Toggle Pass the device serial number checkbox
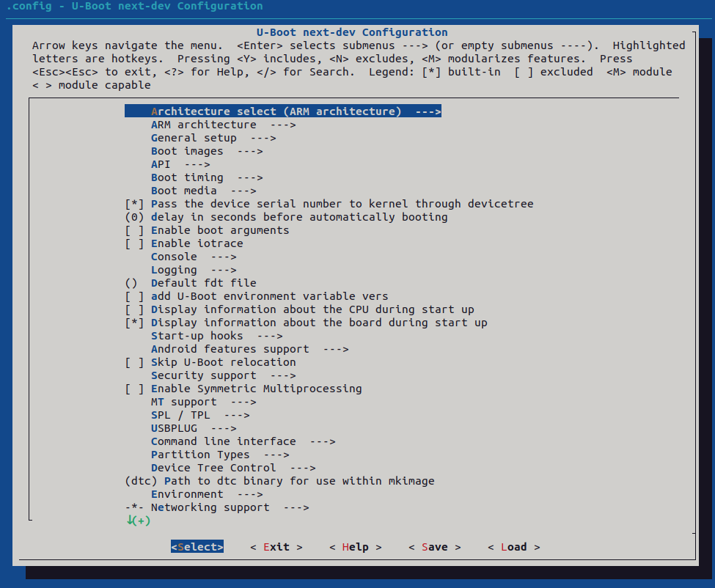 coord(134,204)
